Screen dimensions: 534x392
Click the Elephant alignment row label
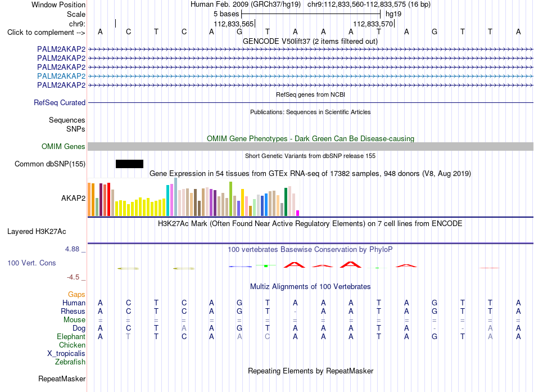click(x=71, y=337)
